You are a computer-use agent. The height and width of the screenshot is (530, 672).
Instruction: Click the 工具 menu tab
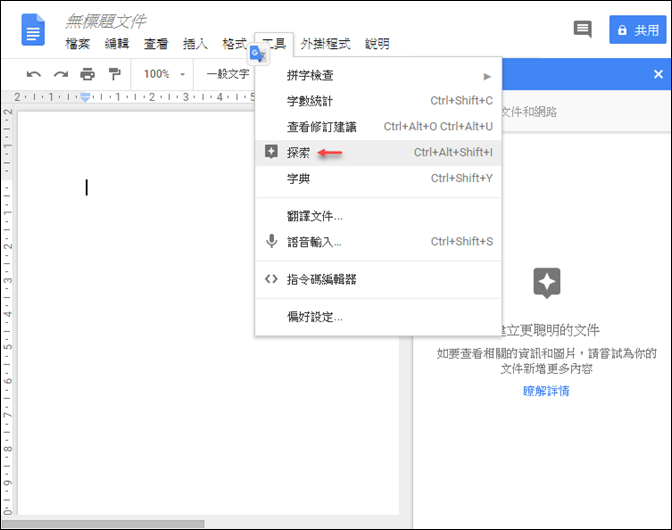tap(274, 44)
